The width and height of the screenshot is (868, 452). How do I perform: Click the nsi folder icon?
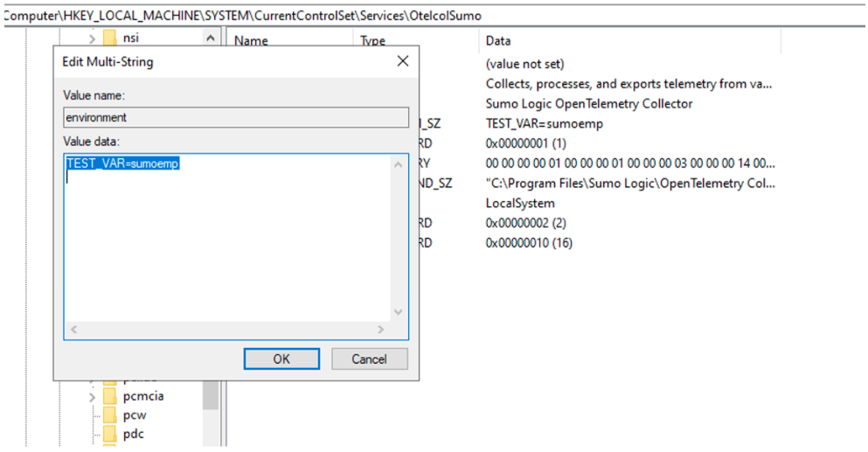point(109,38)
